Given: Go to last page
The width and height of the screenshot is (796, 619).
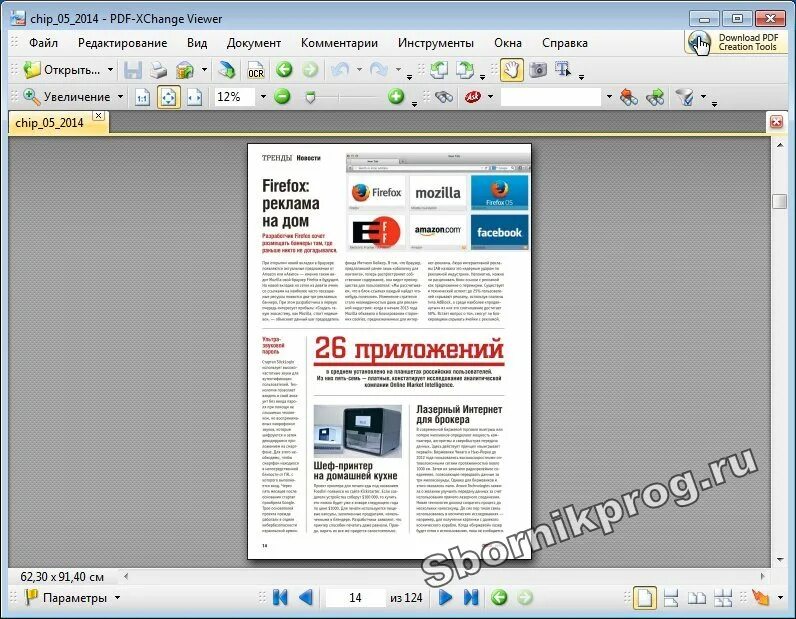Looking at the screenshot, I should [x=471, y=598].
